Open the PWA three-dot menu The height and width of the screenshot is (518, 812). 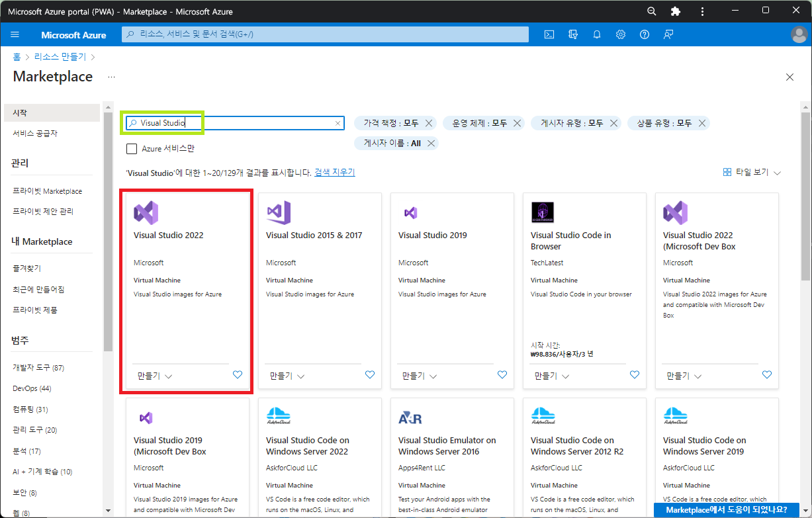pos(702,11)
